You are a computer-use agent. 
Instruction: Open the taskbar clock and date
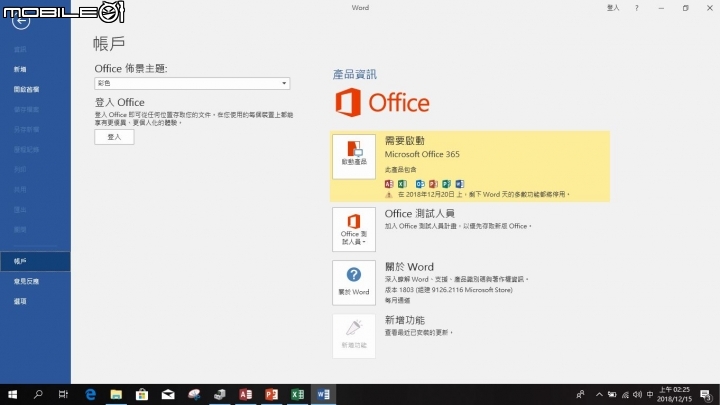pyautogui.click(x=674, y=394)
